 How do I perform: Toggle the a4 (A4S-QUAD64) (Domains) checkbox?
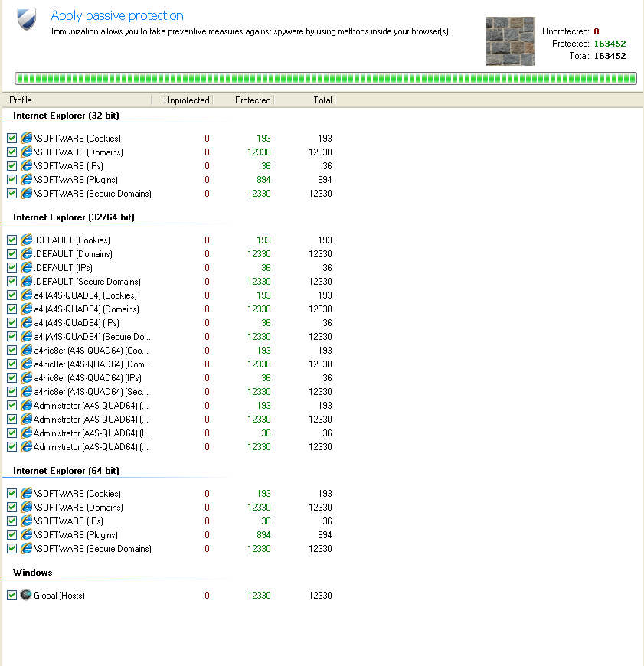click(x=12, y=309)
